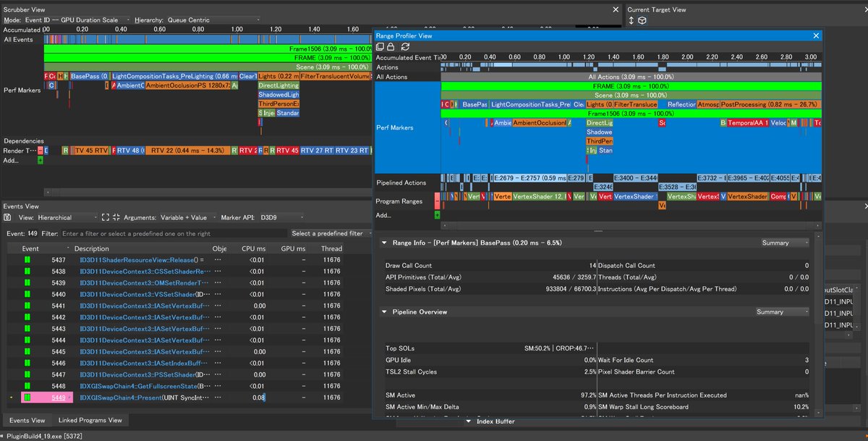This screenshot has width=868, height=441.
Task: Sort by the Thread column header
Action: click(332, 248)
